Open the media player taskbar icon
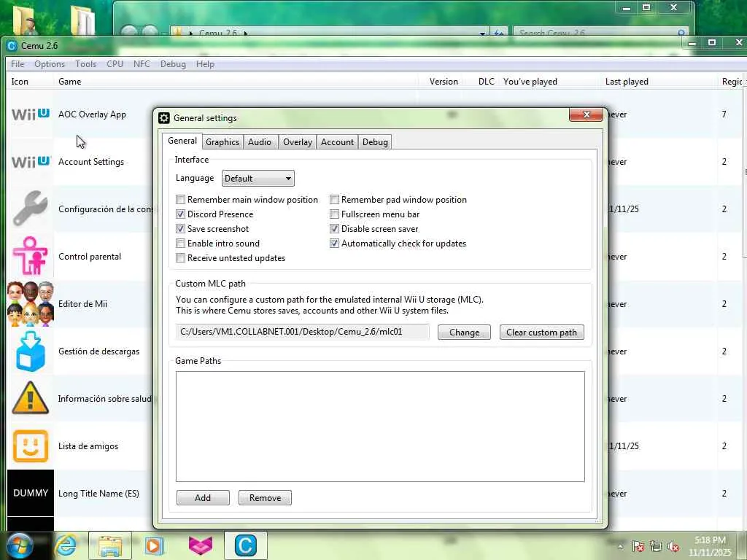The width and height of the screenshot is (747, 560). click(x=154, y=545)
